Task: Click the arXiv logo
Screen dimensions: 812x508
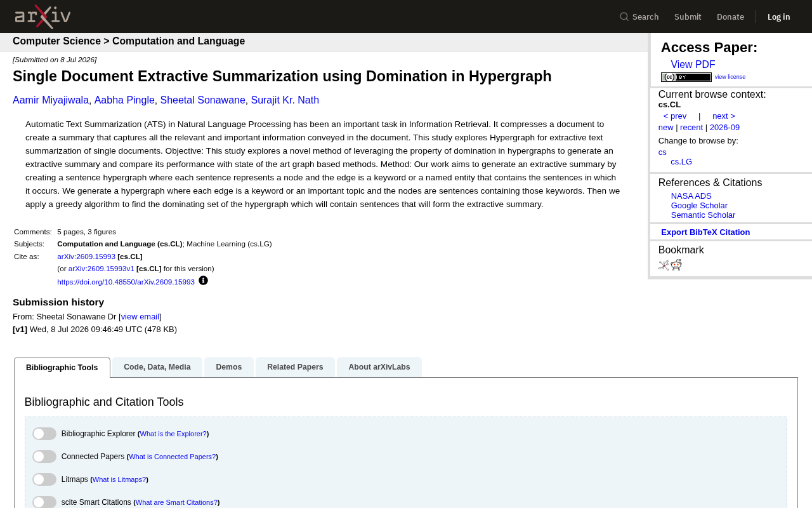Action: pyautogui.click(x=43, y=17)
